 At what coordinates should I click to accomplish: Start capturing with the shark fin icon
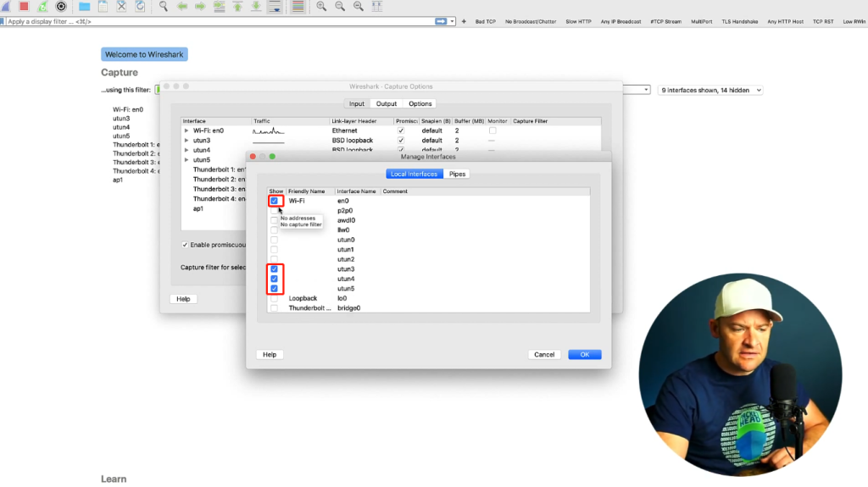6,6
